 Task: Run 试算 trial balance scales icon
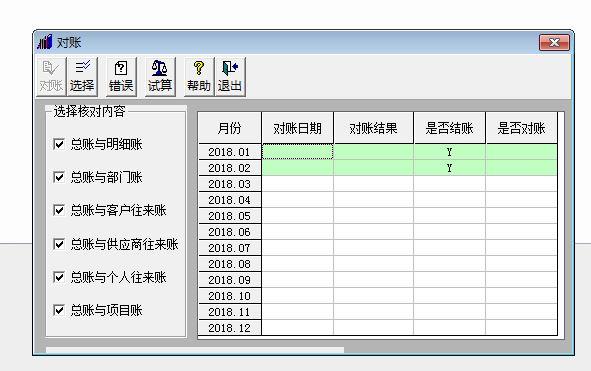(x=160, y=77)
